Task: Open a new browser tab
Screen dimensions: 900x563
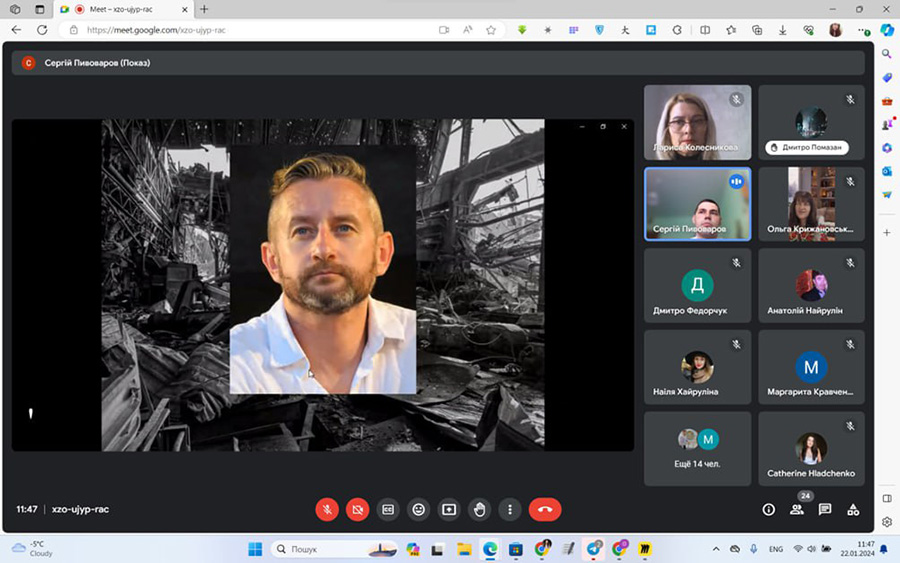Action: [205, 9]
